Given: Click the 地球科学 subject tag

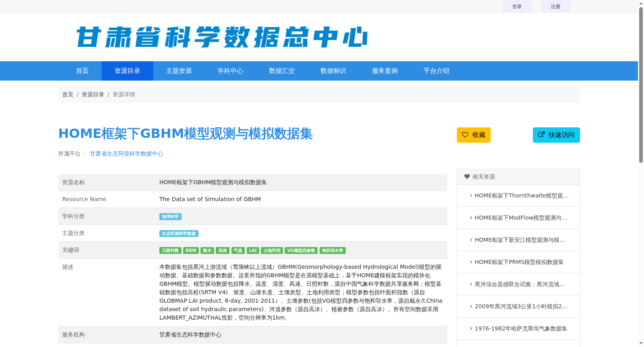Looking at the screenshot, I should coord(170,216).
